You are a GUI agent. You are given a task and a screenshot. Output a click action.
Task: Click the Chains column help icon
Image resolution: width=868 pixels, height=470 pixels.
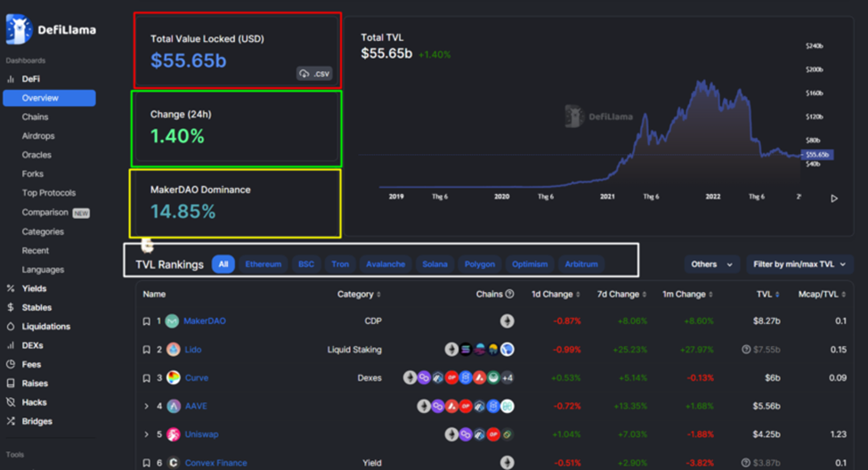coord(510,294)
